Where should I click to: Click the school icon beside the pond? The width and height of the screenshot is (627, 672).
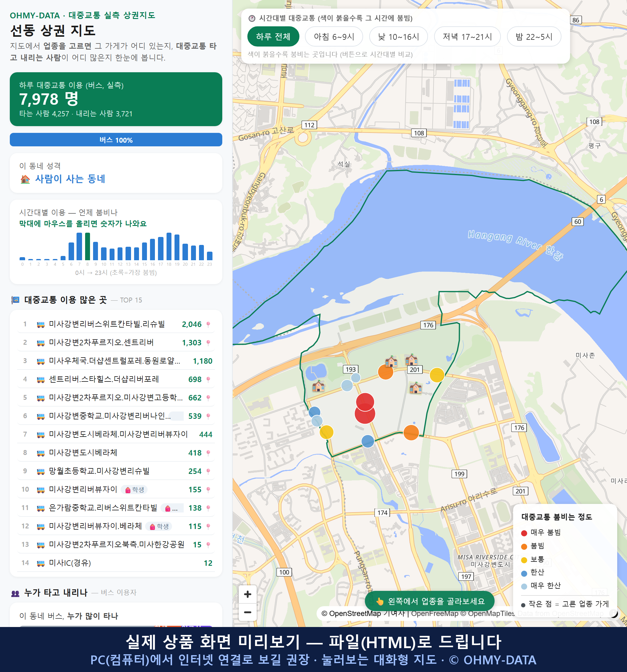318,386
